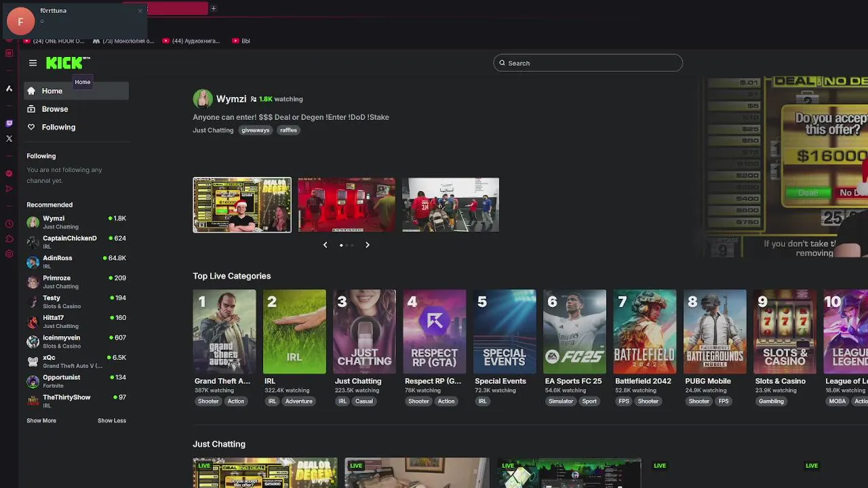Click the Home house icon
The height and width of the screenshot is (488, 868).
click(31, 91)
